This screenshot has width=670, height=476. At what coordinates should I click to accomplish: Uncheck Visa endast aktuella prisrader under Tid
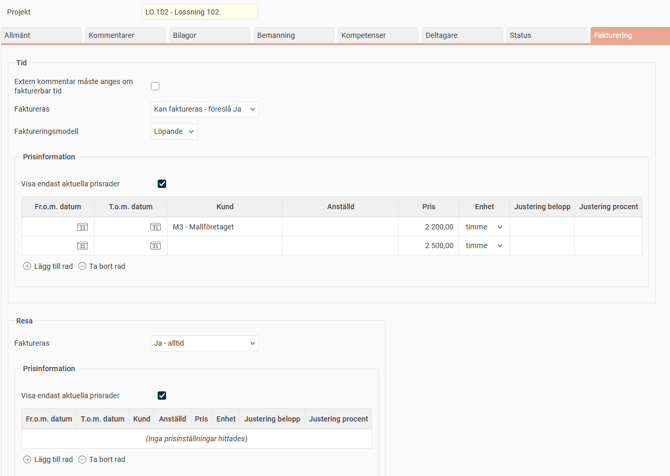click(x=162, y=184)
